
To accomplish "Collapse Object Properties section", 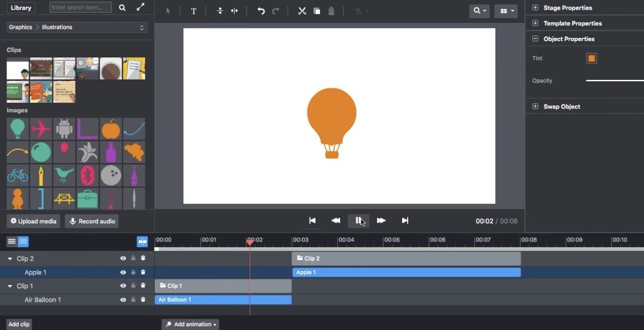I will click(535, 39).
